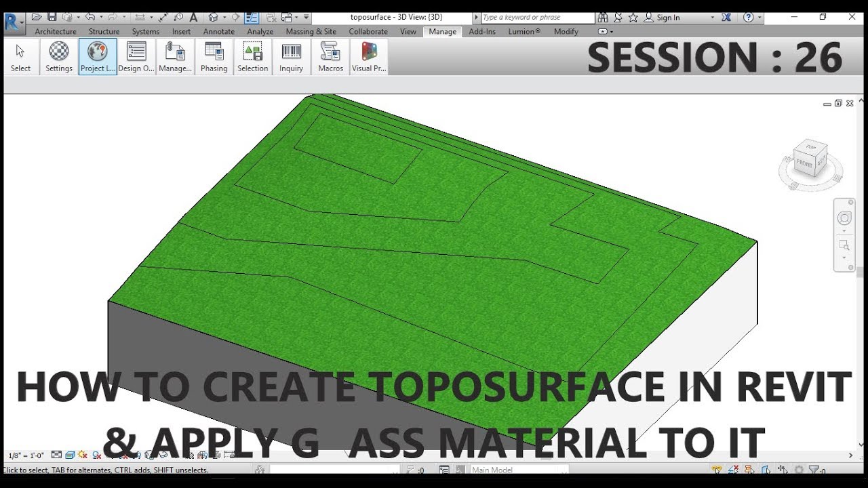Screen dimensions: 868x488
Task: Expand the Customize Quick Access Toolbar dropdown
Action: pyautogui.click(x=305, y=17)
